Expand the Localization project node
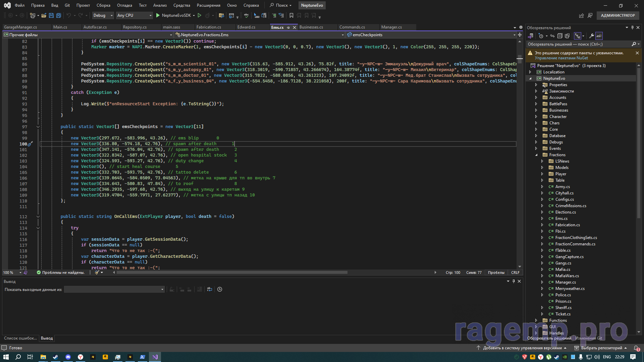Viewport: 644px width, 362px height. (530, 72)
